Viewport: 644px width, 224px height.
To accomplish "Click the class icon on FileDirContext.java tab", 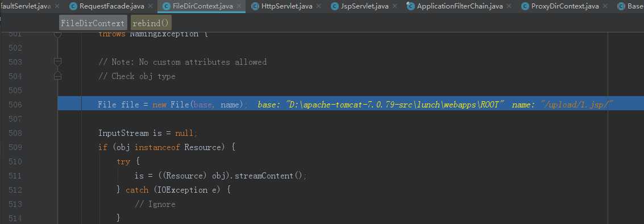I will pos(166,6).
